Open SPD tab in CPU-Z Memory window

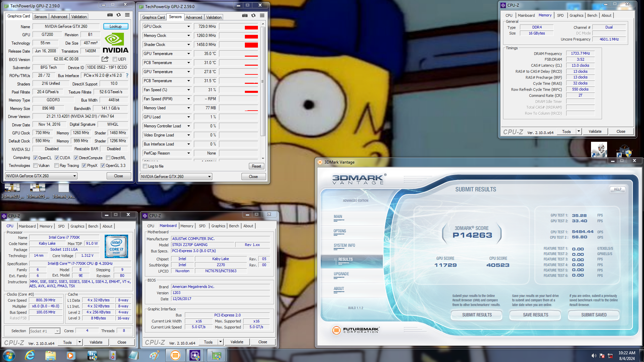pos(560,15)
